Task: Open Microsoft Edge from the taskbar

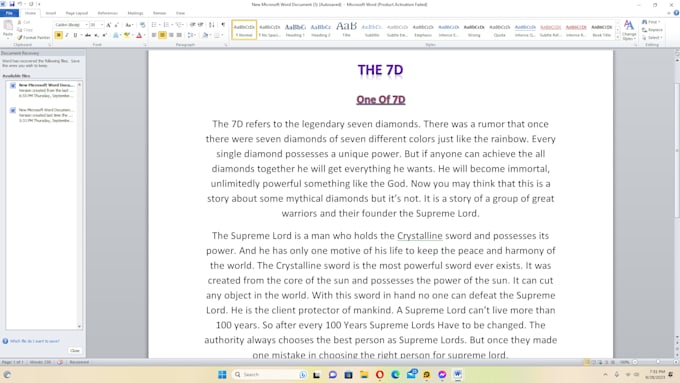Action: (396, 374)
